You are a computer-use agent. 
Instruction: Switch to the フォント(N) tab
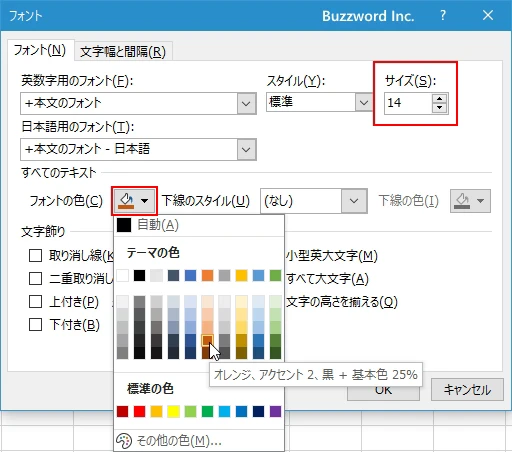tap(40, 50)
